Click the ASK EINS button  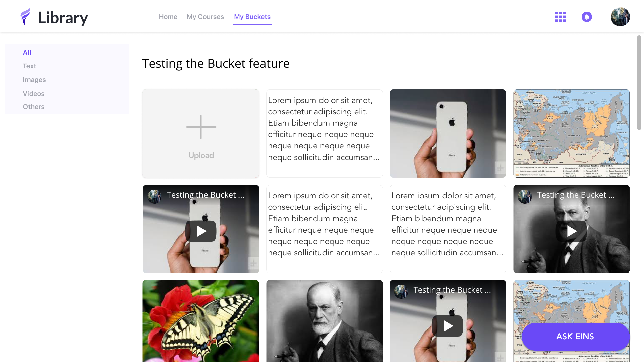click(575, 337)
